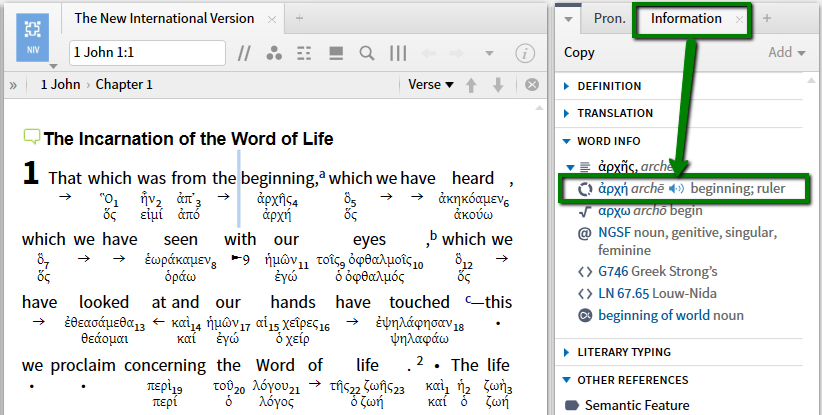Open the NGSF morphology link

(613, 233)
